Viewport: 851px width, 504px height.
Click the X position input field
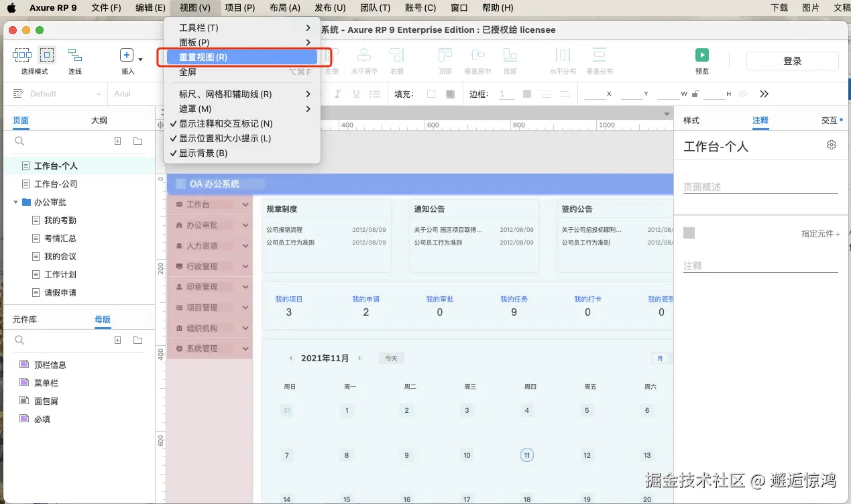(595, 94)
